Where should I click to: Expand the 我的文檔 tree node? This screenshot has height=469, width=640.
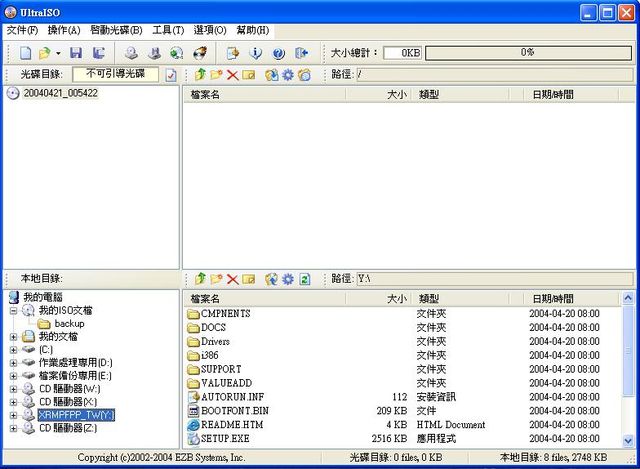click(x=13, y=337)
